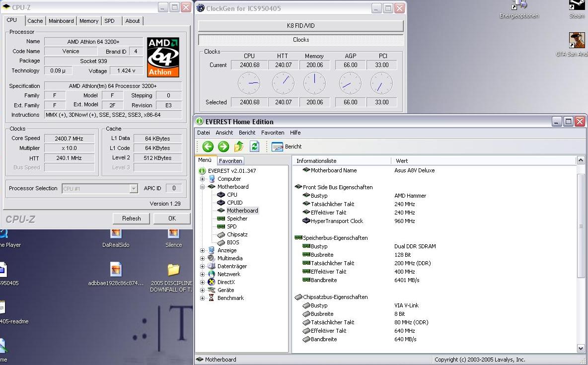Go forward with the green right arrow in EVEREST
This screenshot has width=588, height=365.
click(223, 146)
